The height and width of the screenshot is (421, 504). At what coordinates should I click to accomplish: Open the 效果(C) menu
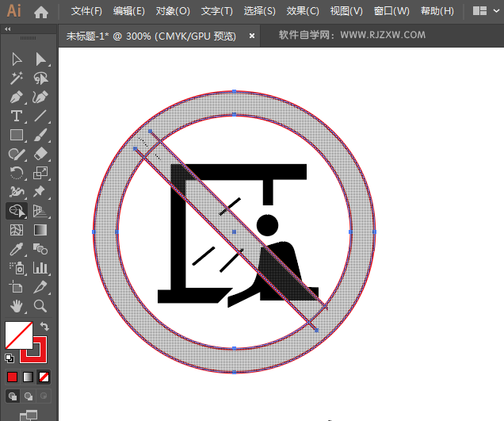[303, 11]
